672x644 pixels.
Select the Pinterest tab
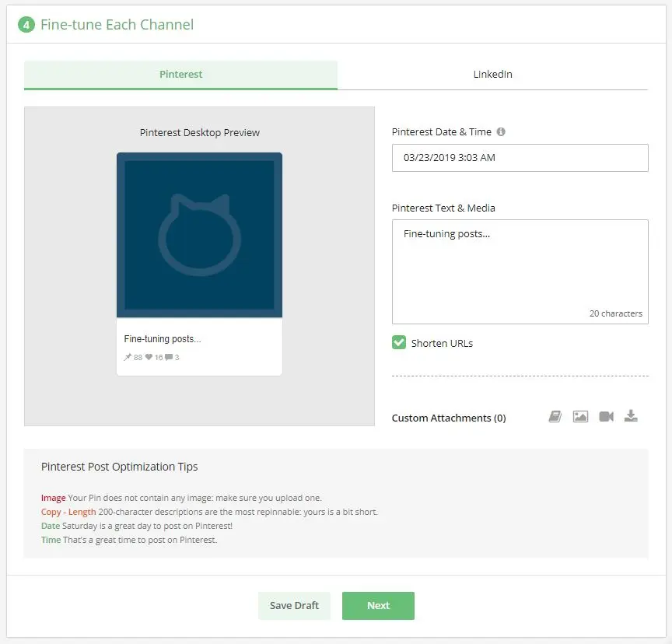click(180, 75)
